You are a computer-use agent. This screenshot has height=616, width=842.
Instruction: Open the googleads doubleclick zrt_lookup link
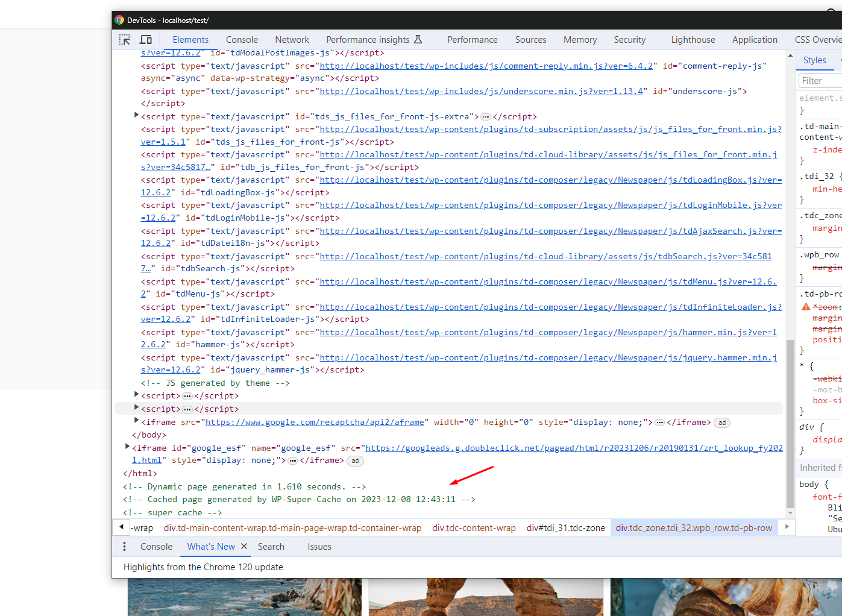457,454
